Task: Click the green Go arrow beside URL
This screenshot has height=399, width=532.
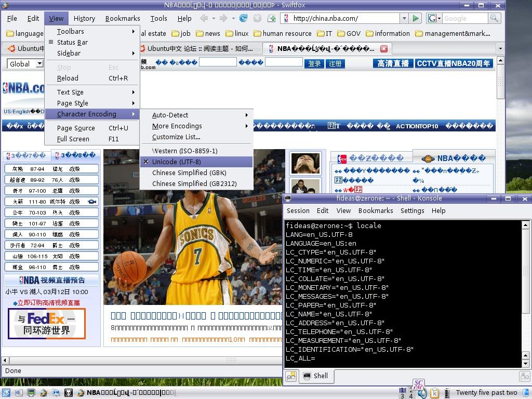Action: click(415, 18)
